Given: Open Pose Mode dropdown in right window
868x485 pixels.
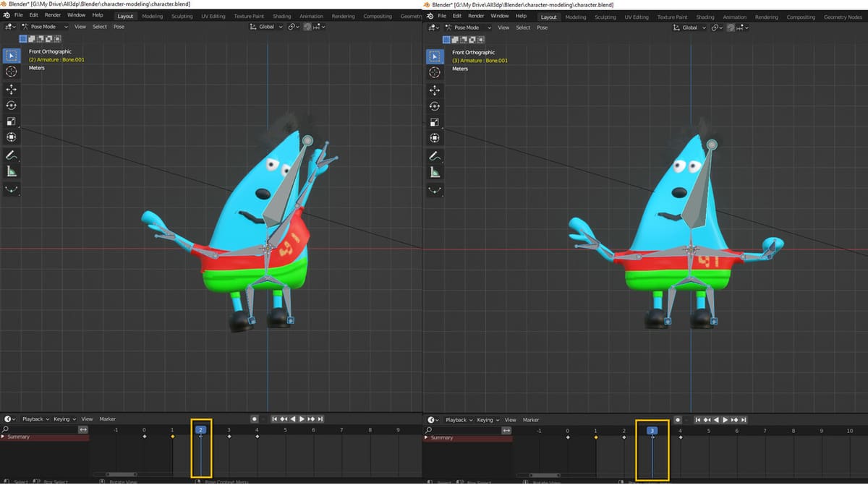Looking at the screenshot, I should (467, 27).
